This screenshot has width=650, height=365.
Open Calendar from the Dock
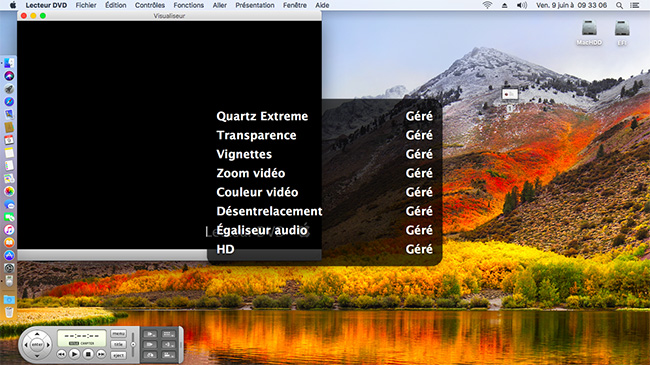(x=9, y=140)
